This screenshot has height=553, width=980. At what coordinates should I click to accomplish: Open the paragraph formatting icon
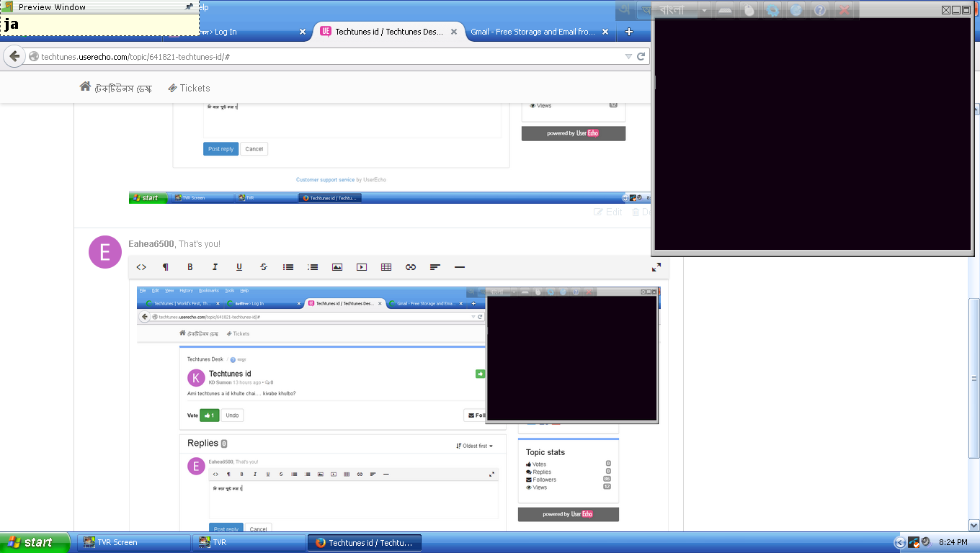(x=166, y=267)
